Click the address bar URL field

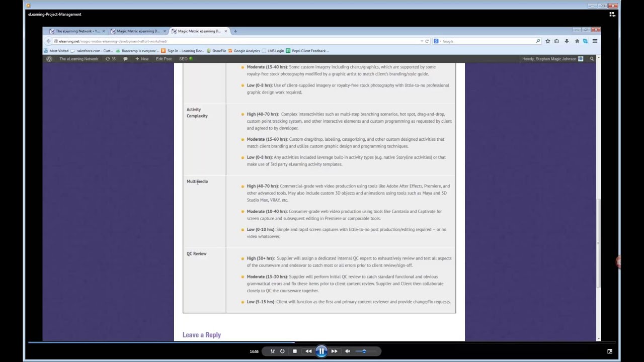(x=236, y=41)
